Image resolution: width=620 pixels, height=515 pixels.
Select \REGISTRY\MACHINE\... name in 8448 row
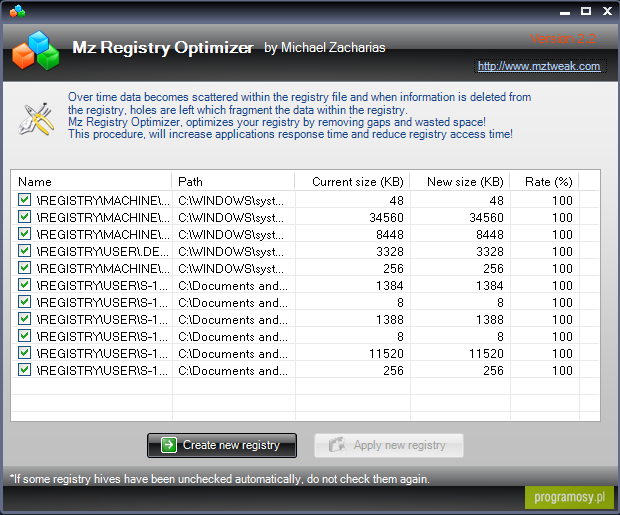(x=103, y=235)
